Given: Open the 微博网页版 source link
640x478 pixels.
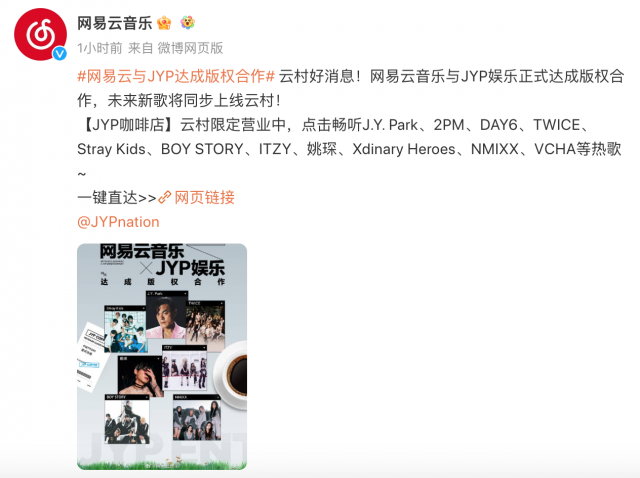Looking at the screenshot, I should coord(190,48).
